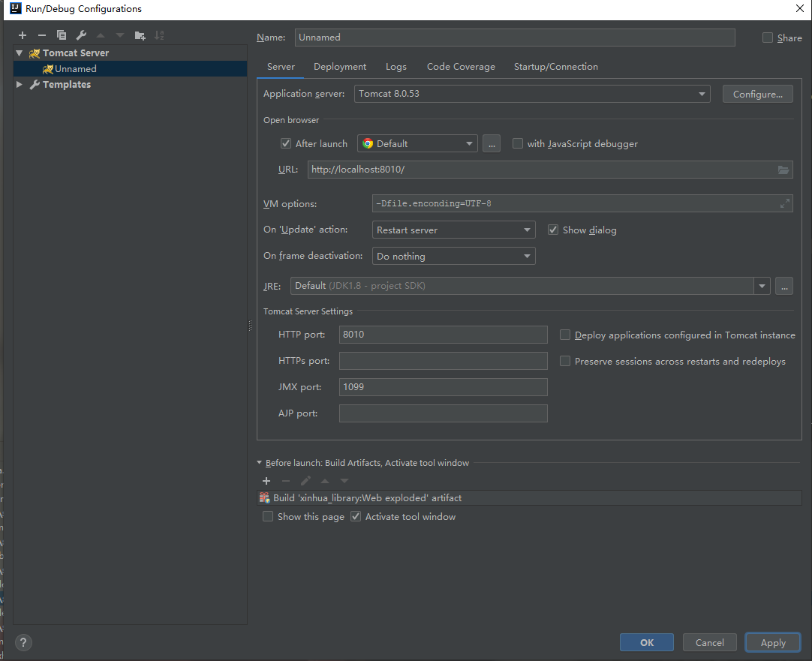Click the Apply button
This screenshot has width=812, height=661.
pyautogui.click(x=773, y=642)
